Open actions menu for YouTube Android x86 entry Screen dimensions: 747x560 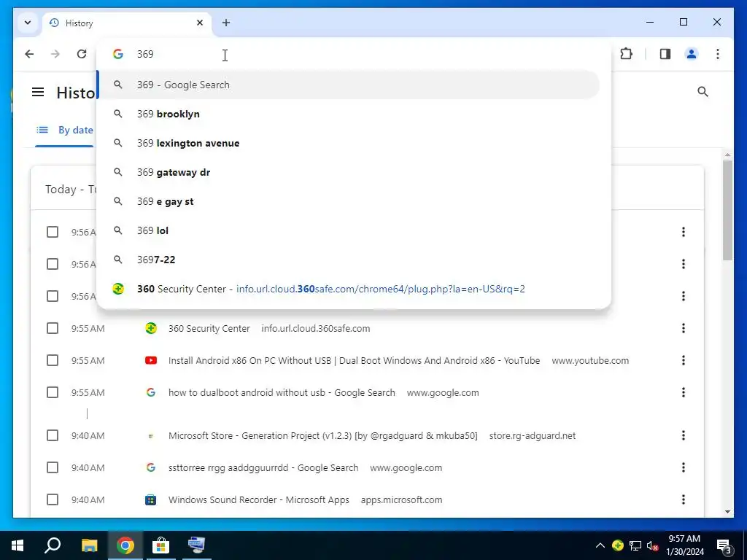(x=683, y=360)
